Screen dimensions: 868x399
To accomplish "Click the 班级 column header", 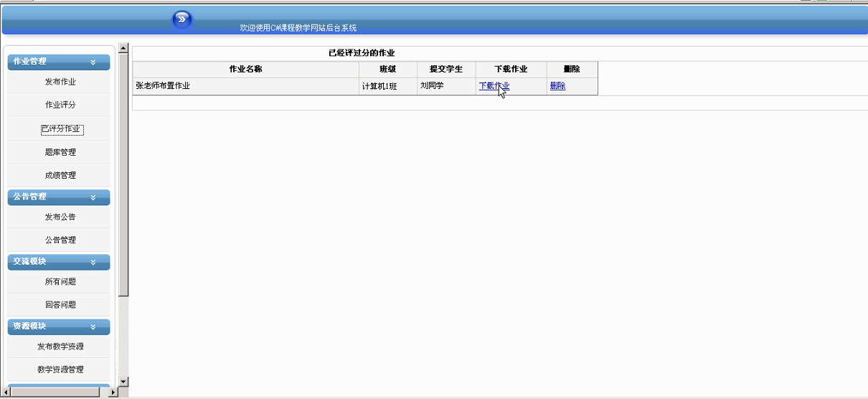I will coord(388,70).
